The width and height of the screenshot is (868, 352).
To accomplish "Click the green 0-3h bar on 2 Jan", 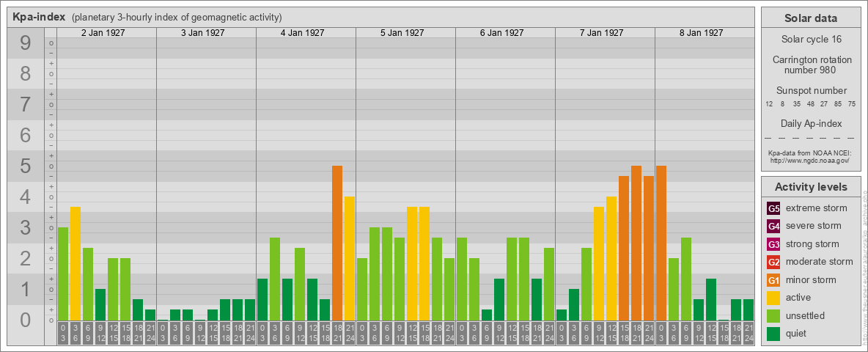I will (63, 274).
